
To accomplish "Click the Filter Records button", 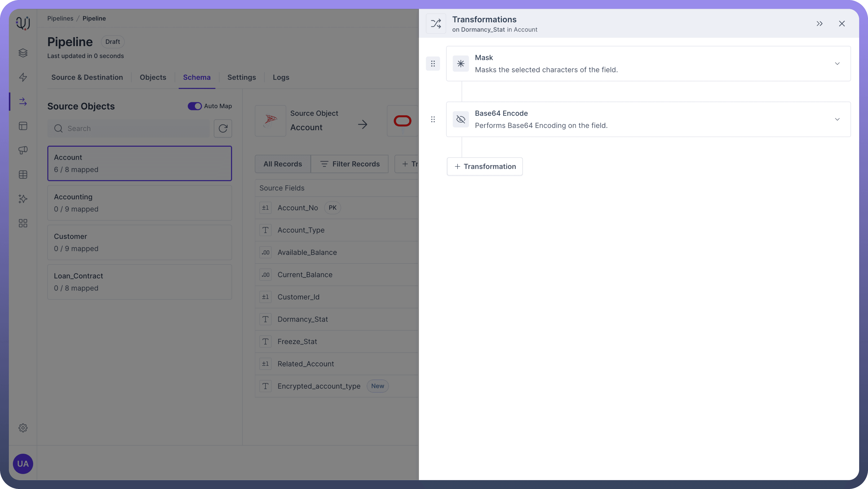I will pos(349,164).
